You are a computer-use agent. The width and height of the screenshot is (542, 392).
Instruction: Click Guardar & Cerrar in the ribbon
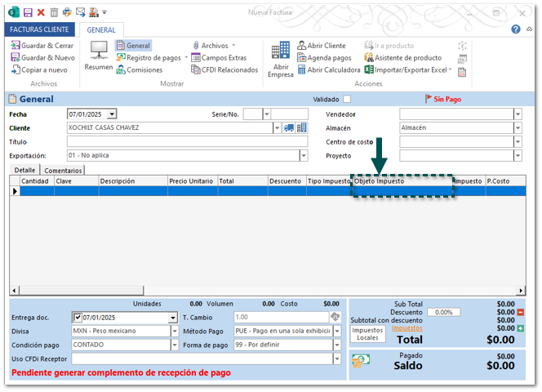(42, 46)
